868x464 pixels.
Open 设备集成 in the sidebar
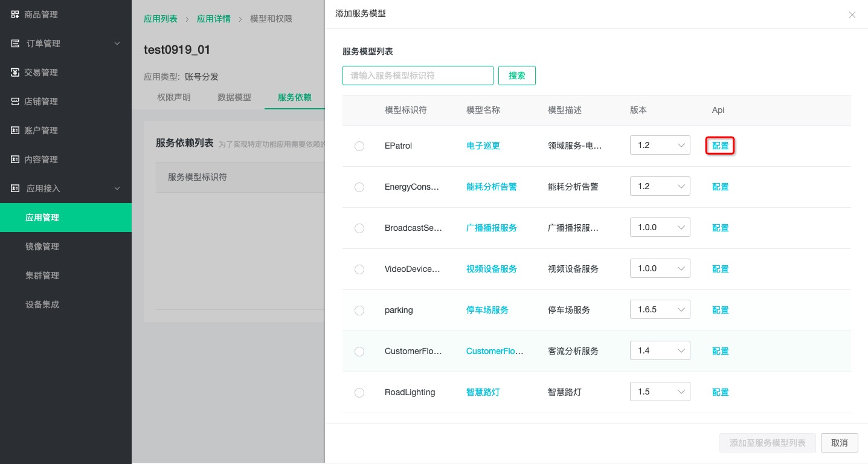coord(66,304)
